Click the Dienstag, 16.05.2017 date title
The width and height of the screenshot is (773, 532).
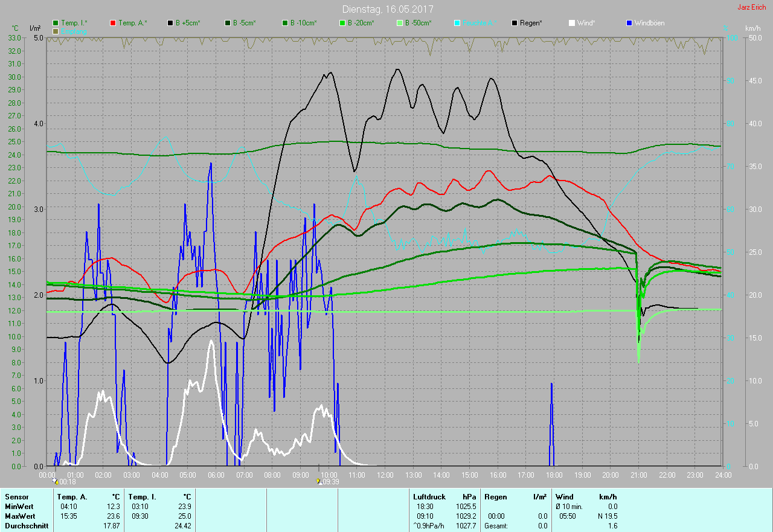pyautogui.click(x=387, y=9)
